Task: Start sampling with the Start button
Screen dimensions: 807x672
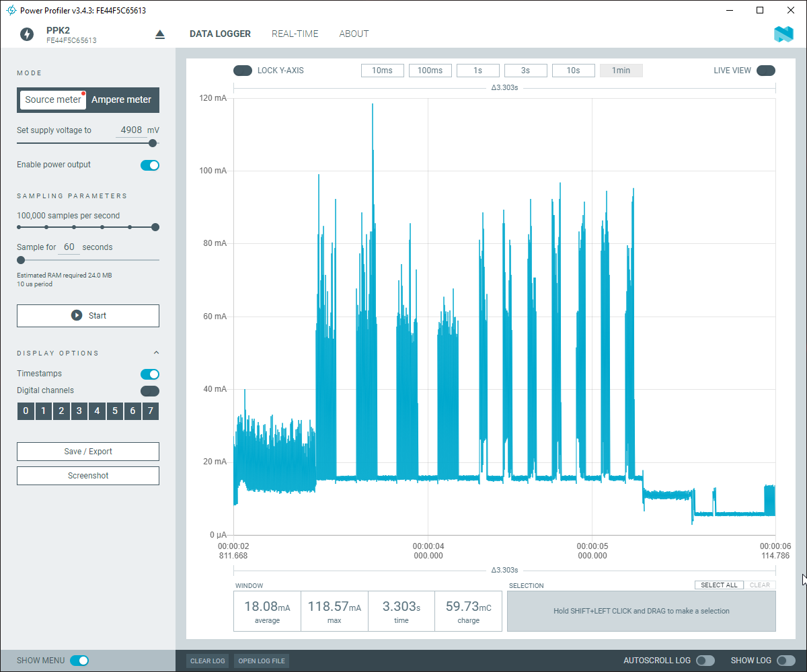Action: pyautogui.click(x=88, y=315)
